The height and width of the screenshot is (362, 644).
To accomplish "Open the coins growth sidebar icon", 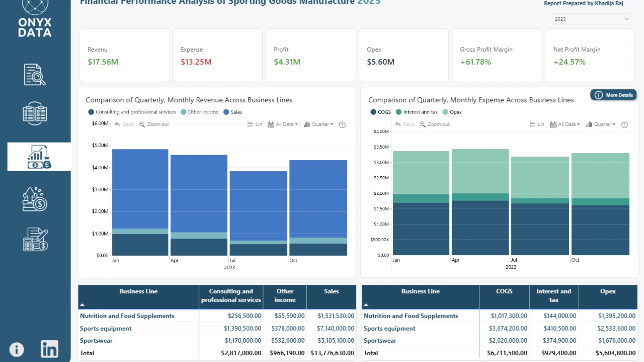I will pos(35,199).
